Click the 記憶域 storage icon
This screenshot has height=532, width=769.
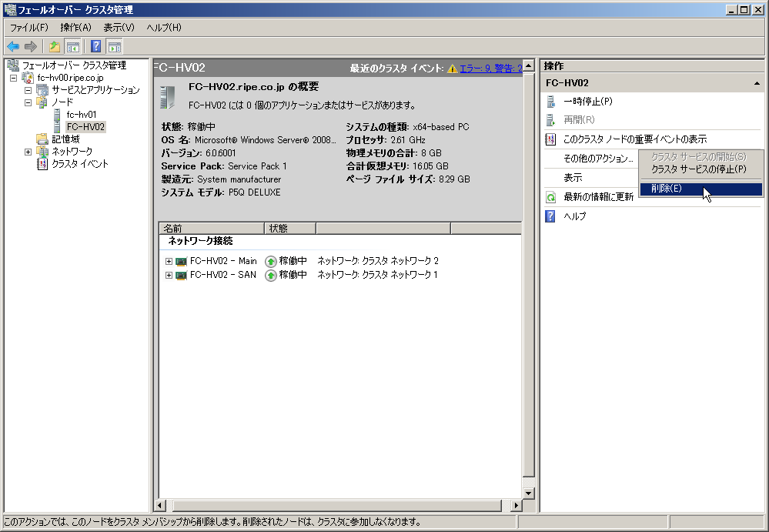[42, 139]
